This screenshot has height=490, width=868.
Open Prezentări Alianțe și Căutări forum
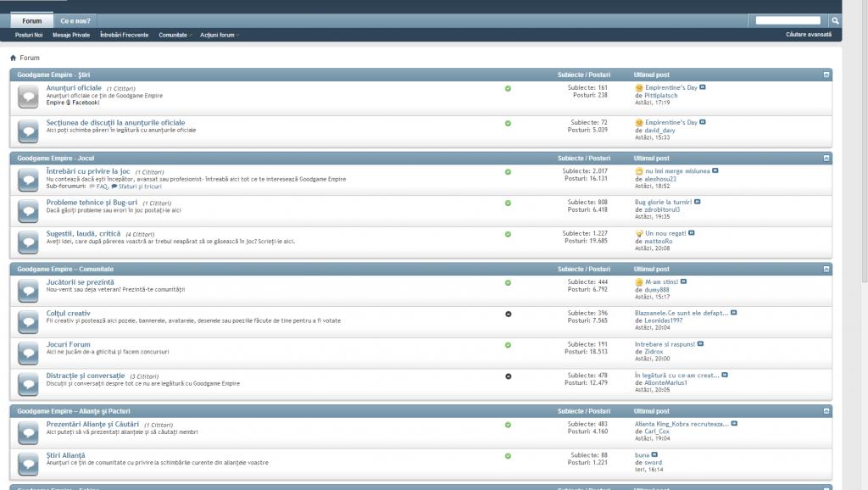pos(92,424)
